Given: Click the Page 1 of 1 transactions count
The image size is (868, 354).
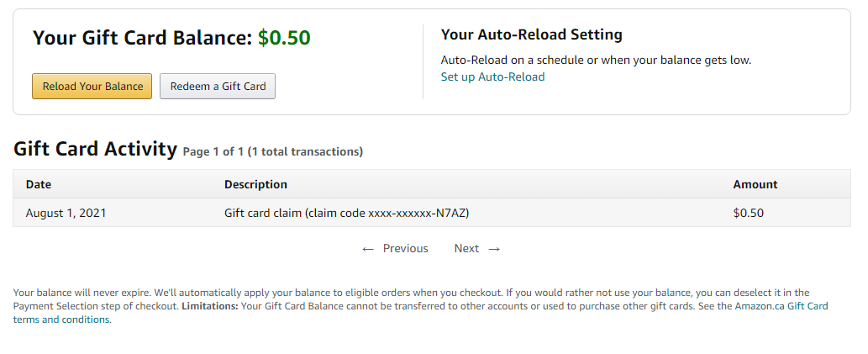Looking at the screenshot, I should tap(273, 151).
